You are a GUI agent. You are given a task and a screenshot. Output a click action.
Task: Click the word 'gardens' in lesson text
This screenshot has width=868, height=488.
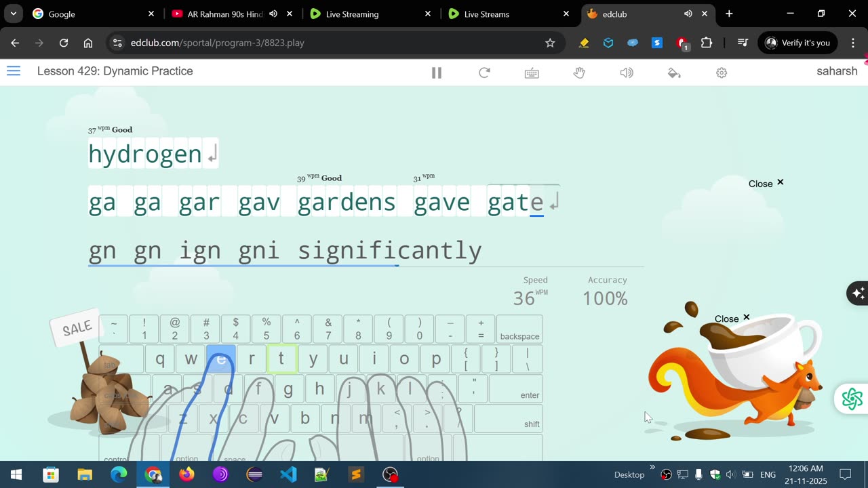(x=347, y=202)
